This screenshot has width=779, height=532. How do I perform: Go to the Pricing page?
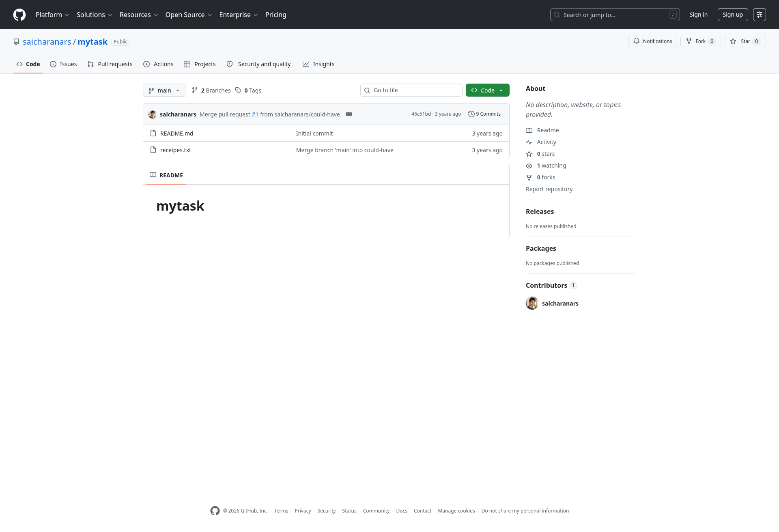click(276, 15)
